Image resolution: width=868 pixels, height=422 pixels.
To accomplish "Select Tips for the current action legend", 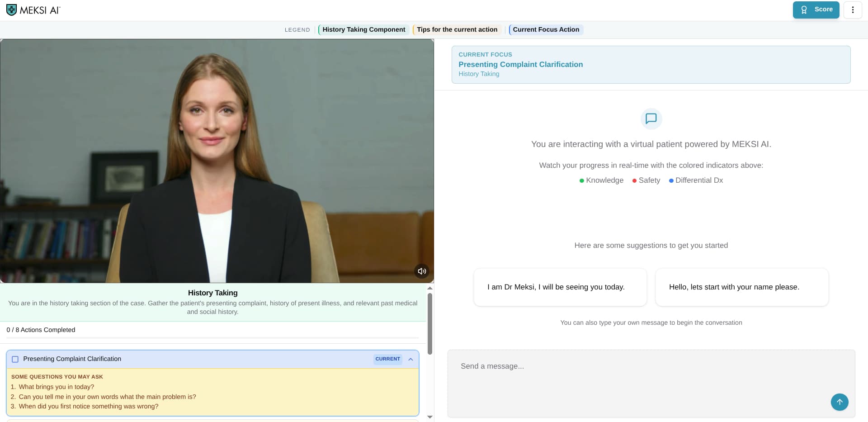I will pos(457,30).
